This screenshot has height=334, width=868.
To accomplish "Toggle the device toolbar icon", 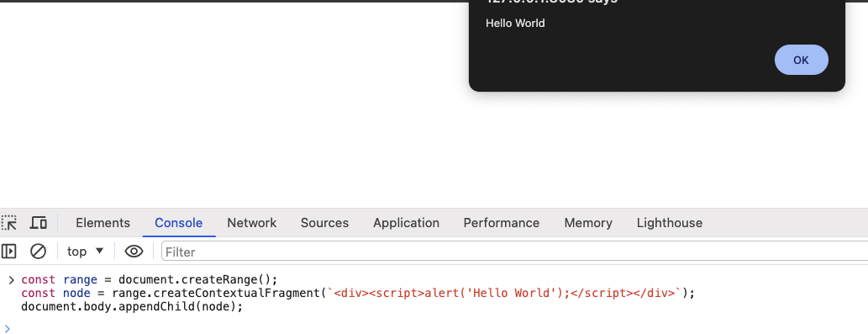I will tap(38, 223).
